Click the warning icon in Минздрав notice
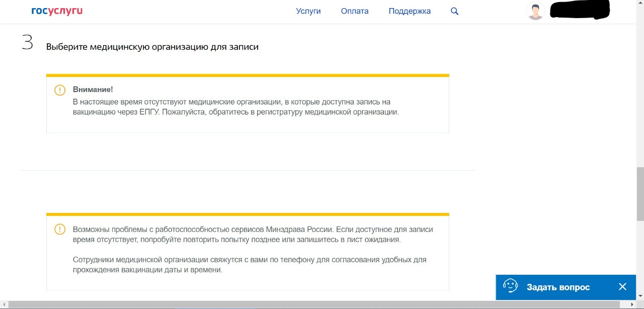This screenshot has height=309, width=644. 60,229
